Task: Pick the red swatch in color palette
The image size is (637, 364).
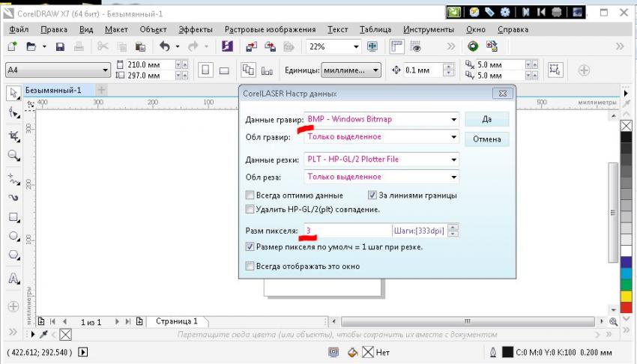Action: pyautogui.click(x=626, y=308)
